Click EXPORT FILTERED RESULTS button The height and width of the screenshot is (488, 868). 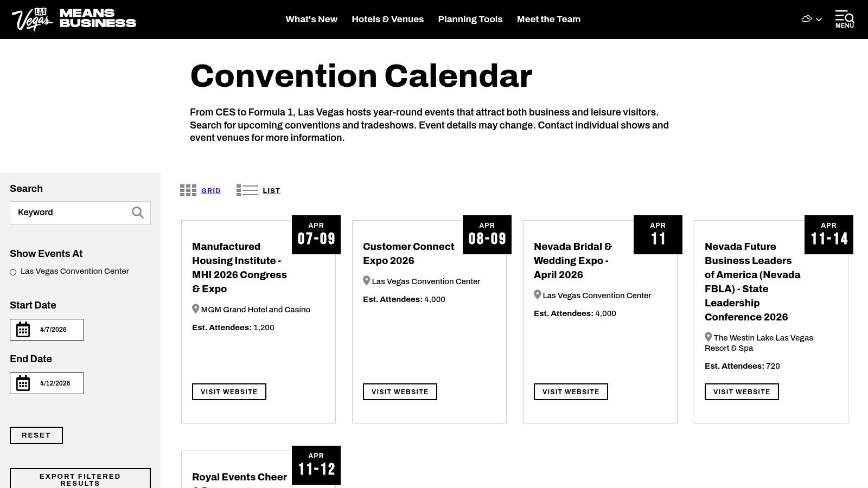point(79,479)
